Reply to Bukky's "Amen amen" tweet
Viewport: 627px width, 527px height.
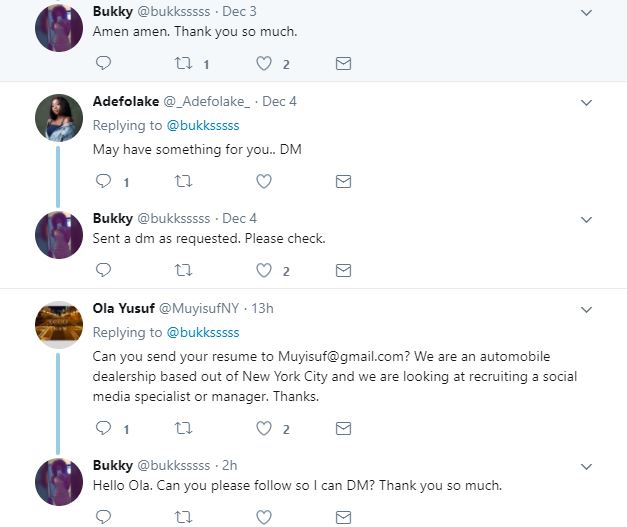103,64
